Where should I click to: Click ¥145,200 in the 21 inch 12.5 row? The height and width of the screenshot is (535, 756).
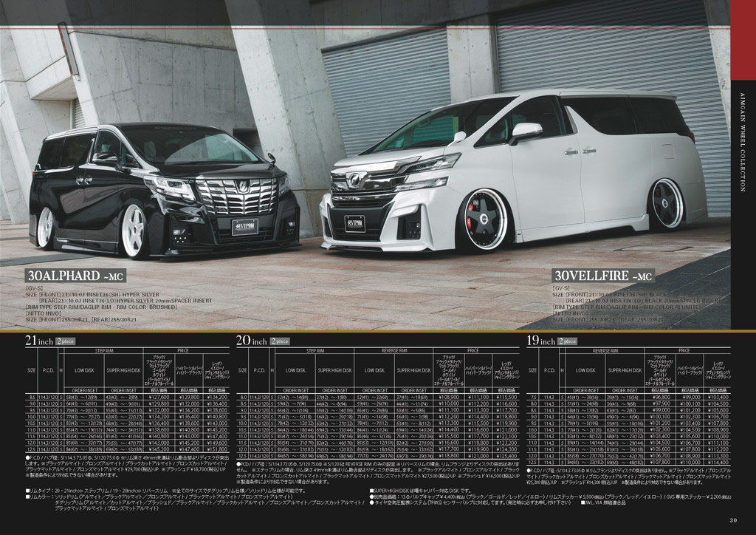(159, 449)
